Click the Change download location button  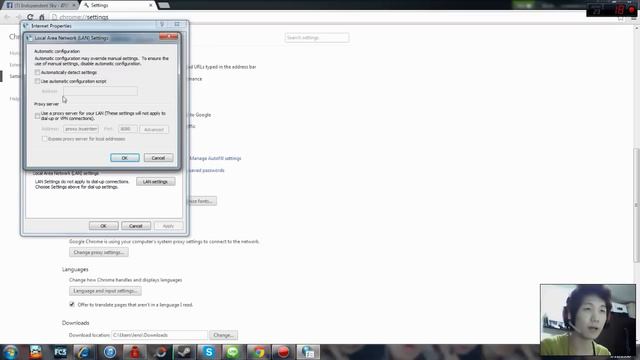[224, 335]
